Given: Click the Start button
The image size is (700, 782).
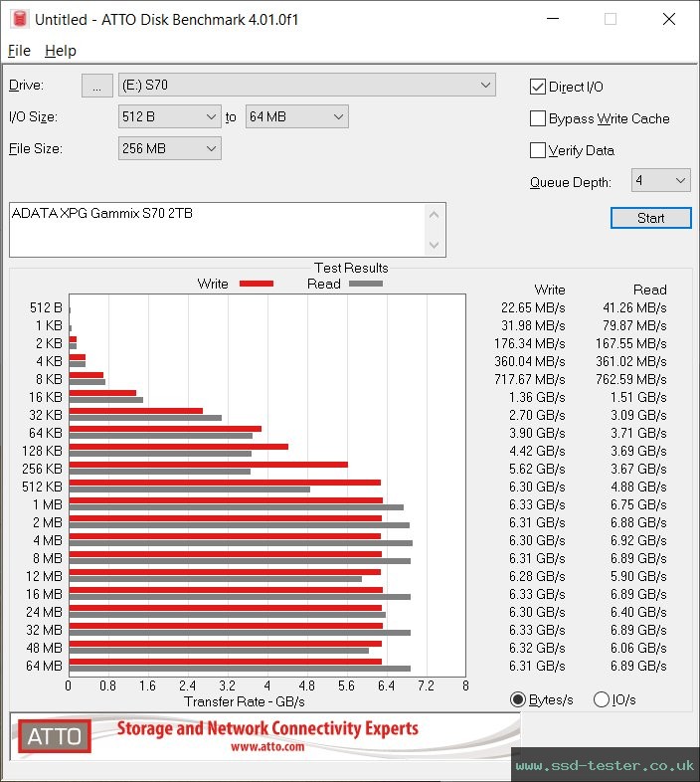Looking at the screenshot, I should tap(650, 218).
